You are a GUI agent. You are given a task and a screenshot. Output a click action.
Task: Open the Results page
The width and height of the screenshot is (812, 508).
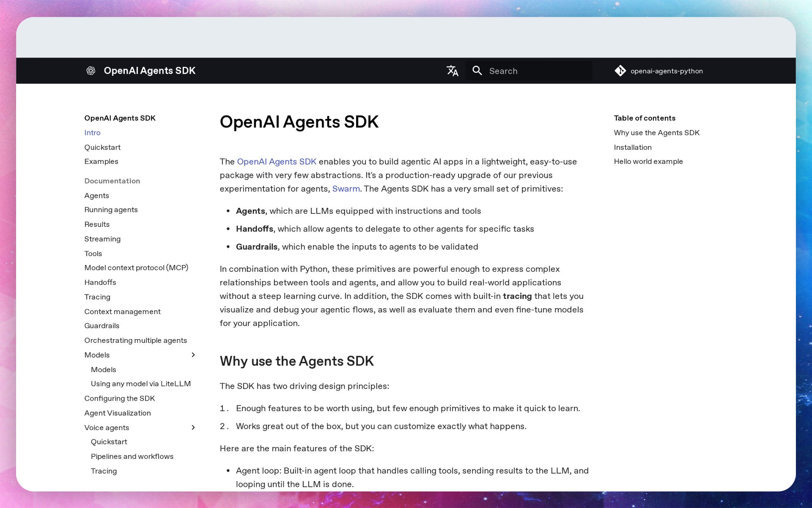pos(97,224)
